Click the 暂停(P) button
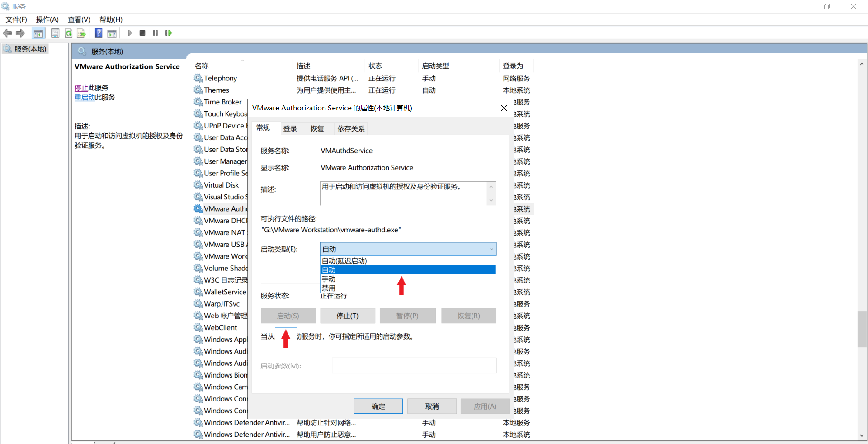This screenshot has width=868, height=444. click(x=407, y=316)
